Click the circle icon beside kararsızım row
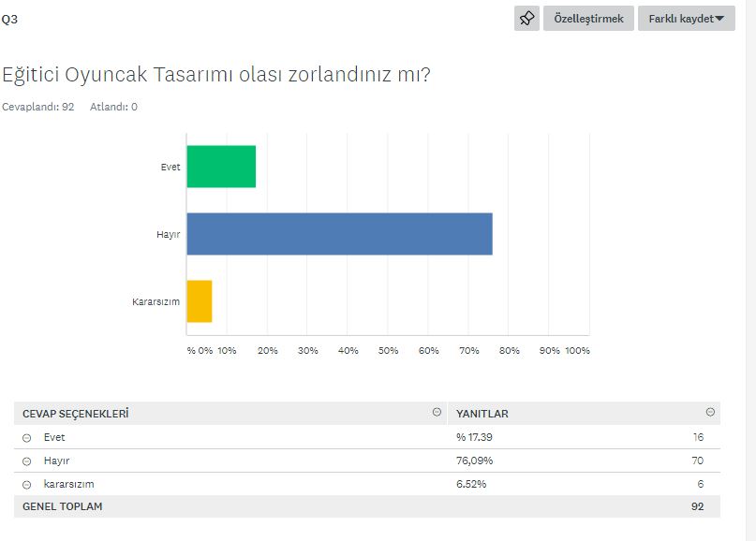The width and height of the screenshot is (756, 541). pos(26,485)
